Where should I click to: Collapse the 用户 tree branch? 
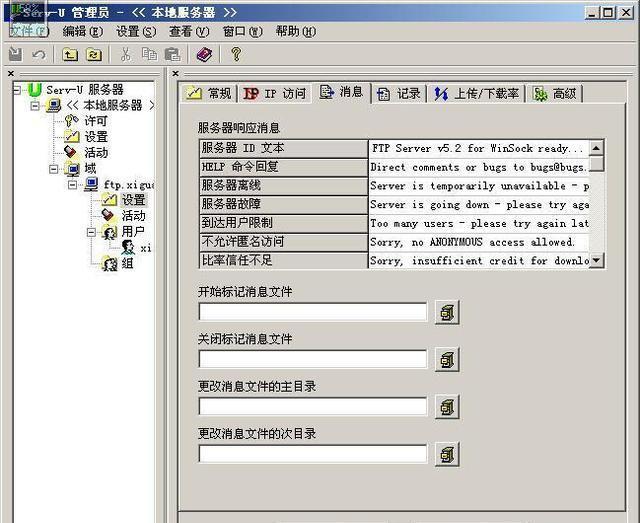[91, 232]
